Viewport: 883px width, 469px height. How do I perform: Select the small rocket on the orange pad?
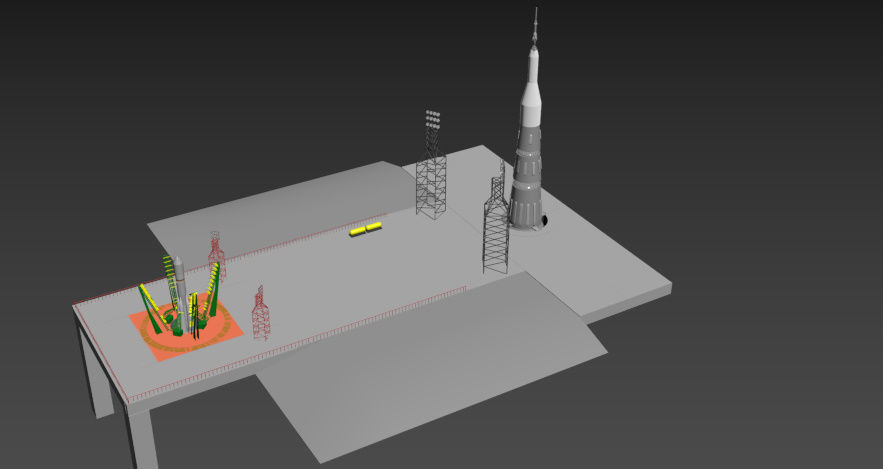[x=180, y=293]
